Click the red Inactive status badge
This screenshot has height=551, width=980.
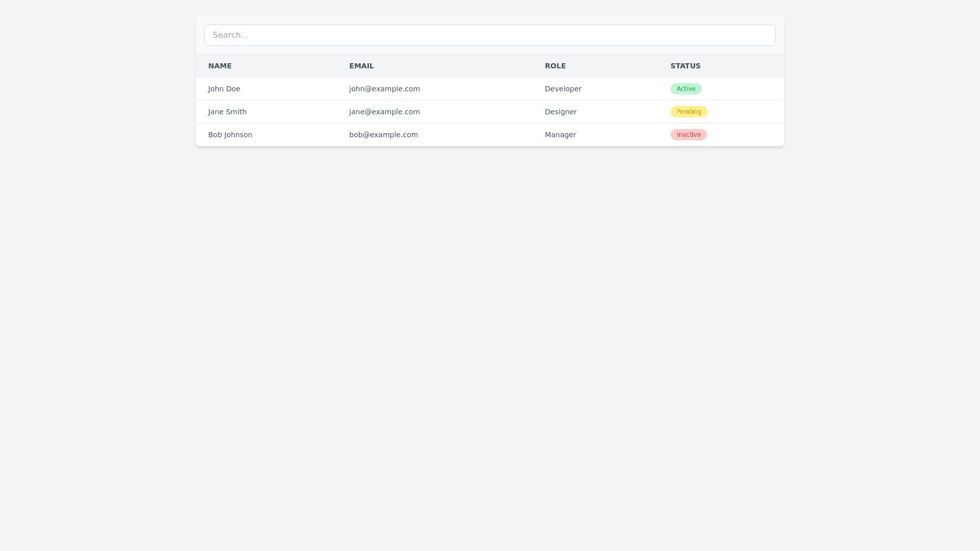click(689, 135)
